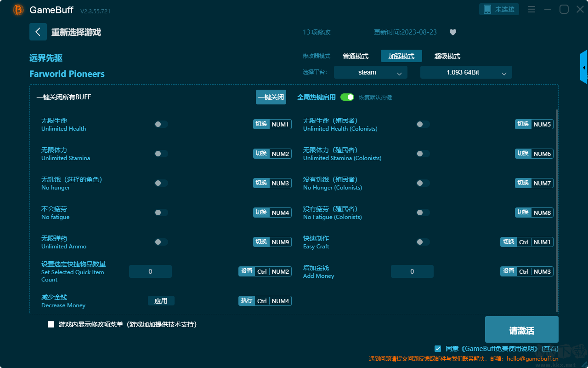
Task: Click the 请激活 activate button
Action: pyautogui.click(x=522, y=330)
